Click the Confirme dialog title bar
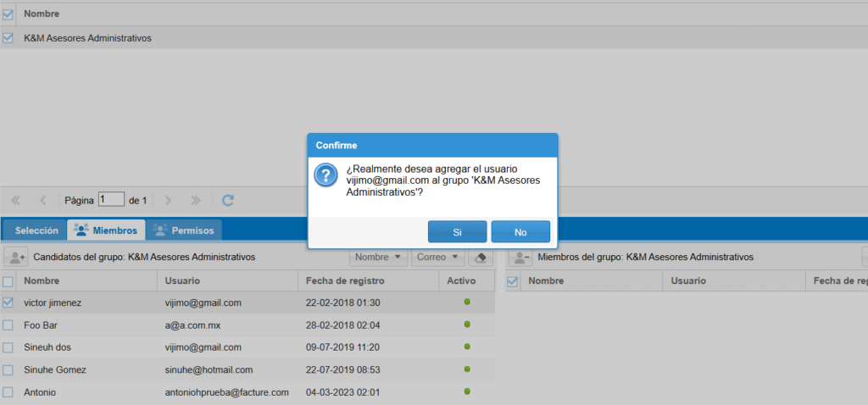Screen dimensions: 868x405 pos(433,146)
